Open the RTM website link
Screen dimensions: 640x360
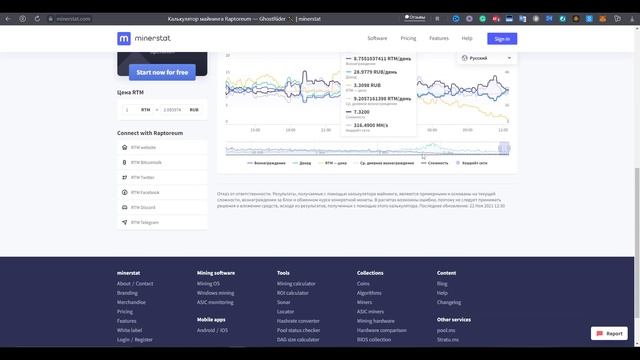[143, 147]
